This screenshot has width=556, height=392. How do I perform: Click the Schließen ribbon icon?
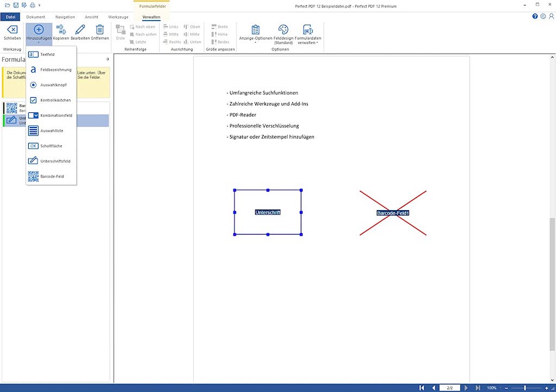(12, 30)
